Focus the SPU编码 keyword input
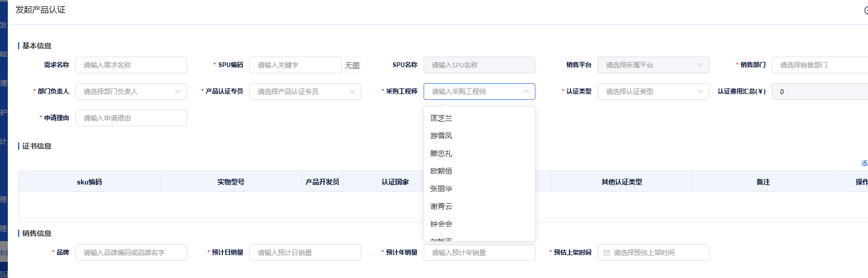 point(295,65)
